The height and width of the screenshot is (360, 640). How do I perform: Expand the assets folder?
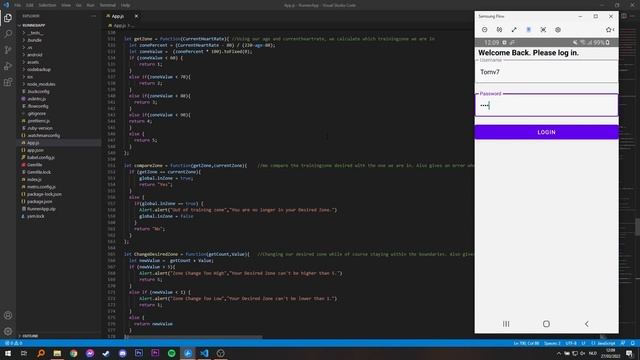[33, 62]
